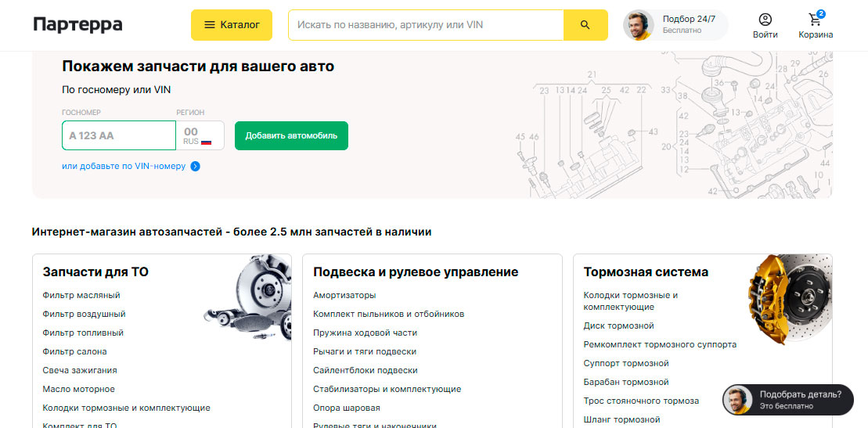
Task: Open Масло моторное
Action: (x=78, y=389)
